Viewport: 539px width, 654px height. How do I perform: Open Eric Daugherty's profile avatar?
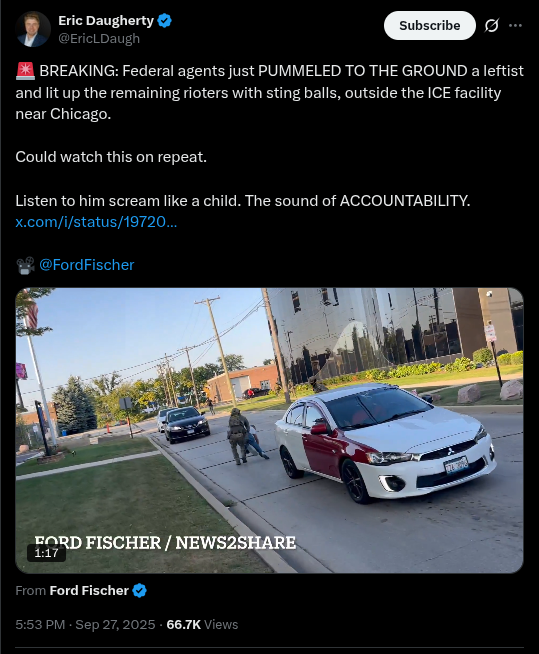click(x=33, y=29)
